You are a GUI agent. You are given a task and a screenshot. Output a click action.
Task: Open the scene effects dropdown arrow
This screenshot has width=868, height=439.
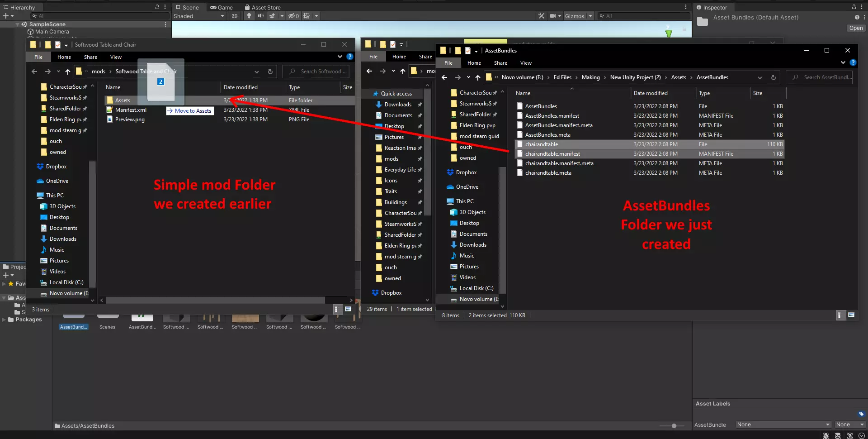(x=282, y=16)
